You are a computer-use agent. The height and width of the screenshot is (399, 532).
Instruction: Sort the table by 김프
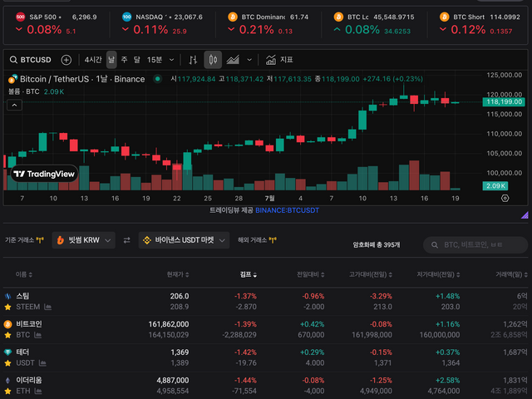click(x=249, y=274)
